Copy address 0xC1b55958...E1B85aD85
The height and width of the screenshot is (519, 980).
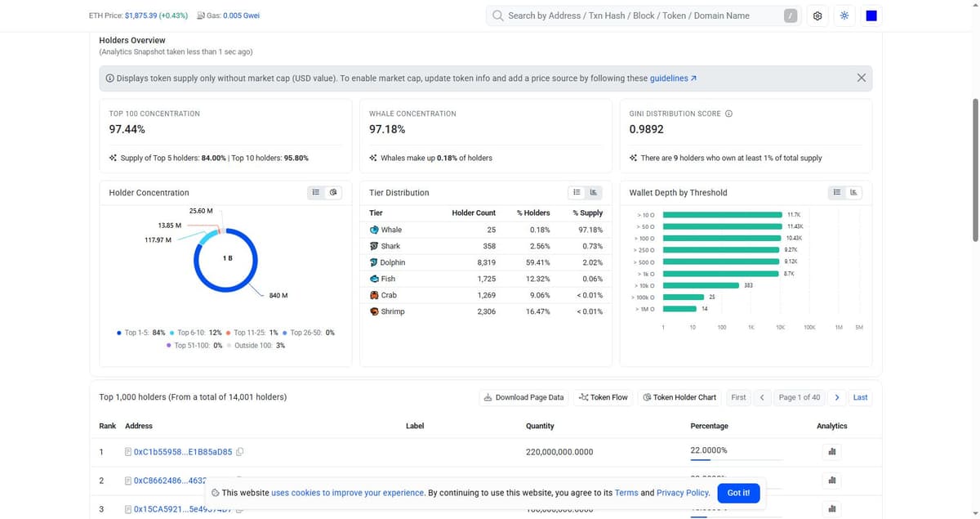tap(240, 451)
